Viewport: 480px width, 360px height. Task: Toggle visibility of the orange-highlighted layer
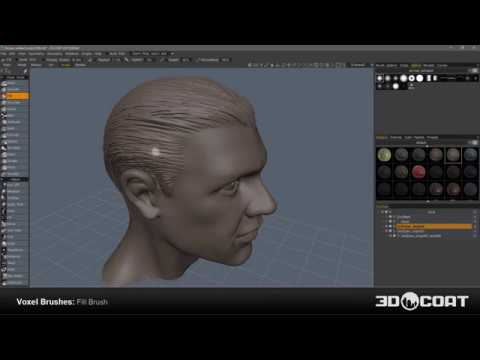(390, 226)
